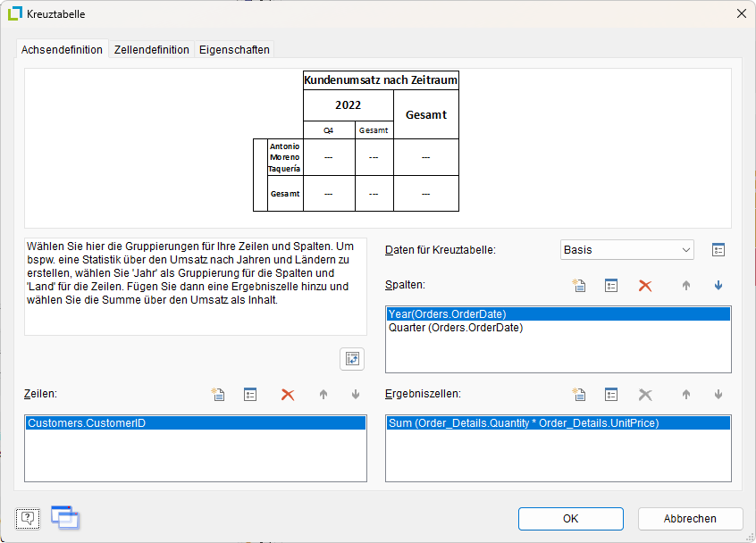Select the Sum result cell entry

(x=523, y=423)
